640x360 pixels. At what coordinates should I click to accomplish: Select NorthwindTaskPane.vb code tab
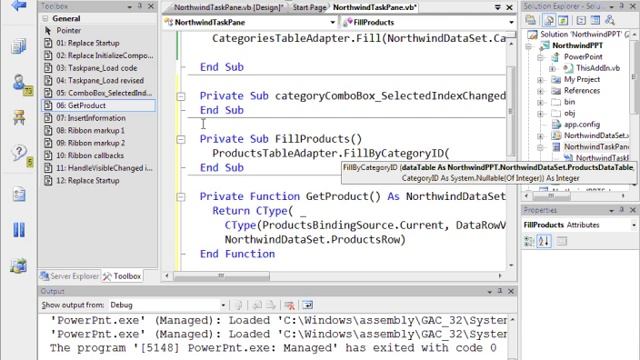[x=375, y=7]
